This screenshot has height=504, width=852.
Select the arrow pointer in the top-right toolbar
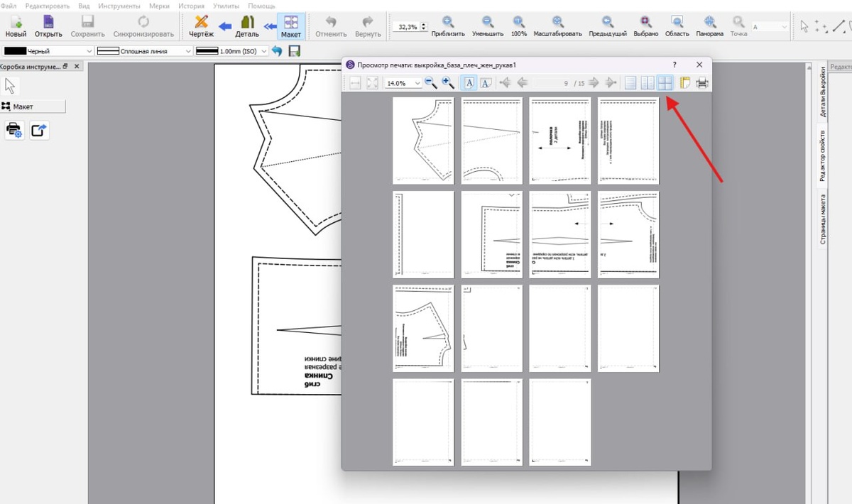[x=804, y=26]
